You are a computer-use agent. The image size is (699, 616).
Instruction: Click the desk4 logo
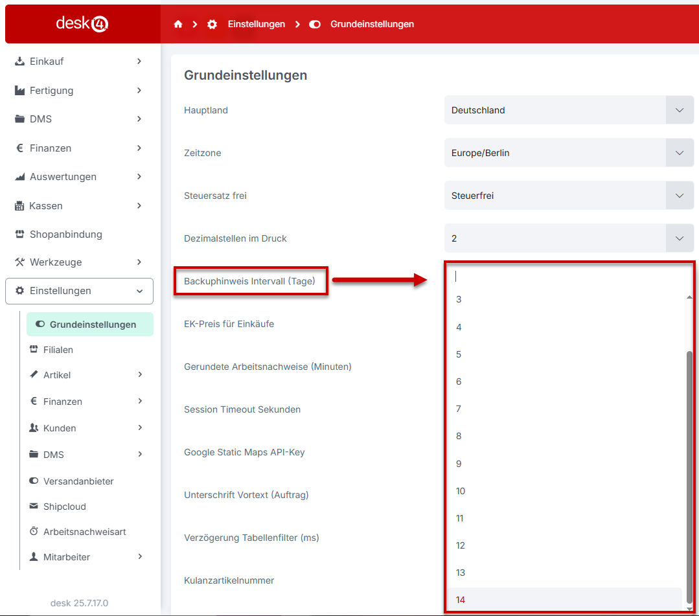tap(82, 24)
